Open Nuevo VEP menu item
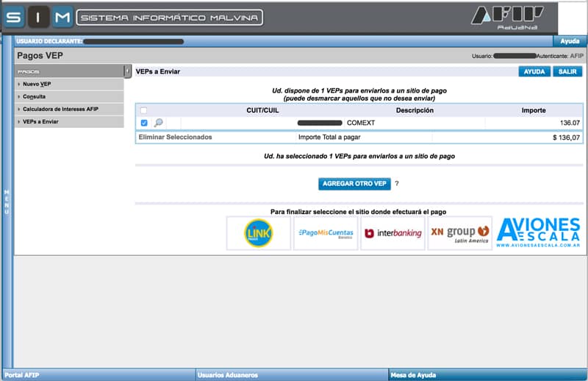The height and width of the screenshot is (381, 588). pos(69,84)
